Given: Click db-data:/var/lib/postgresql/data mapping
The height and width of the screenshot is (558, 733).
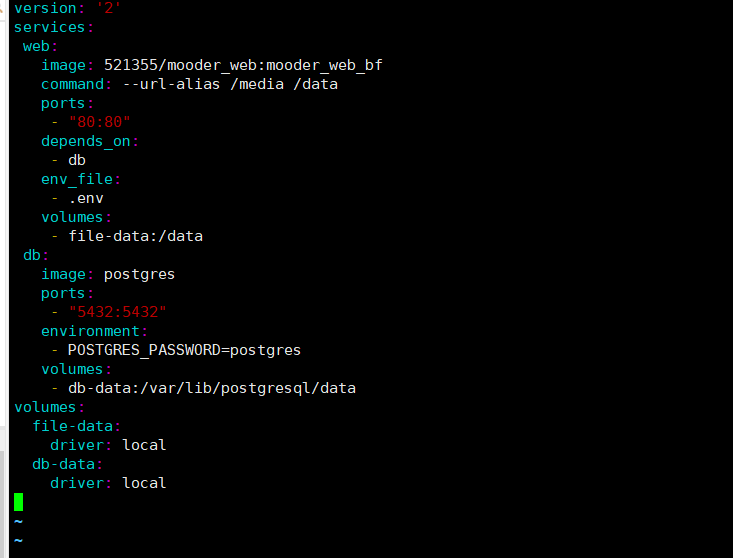Looking at the screenshot, I should [x=212, y=388].
